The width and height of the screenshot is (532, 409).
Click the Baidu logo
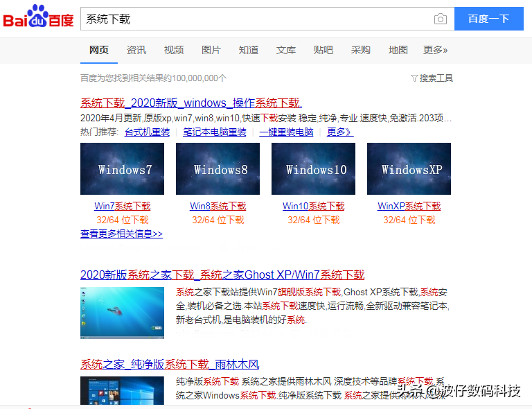click(38, 17)
